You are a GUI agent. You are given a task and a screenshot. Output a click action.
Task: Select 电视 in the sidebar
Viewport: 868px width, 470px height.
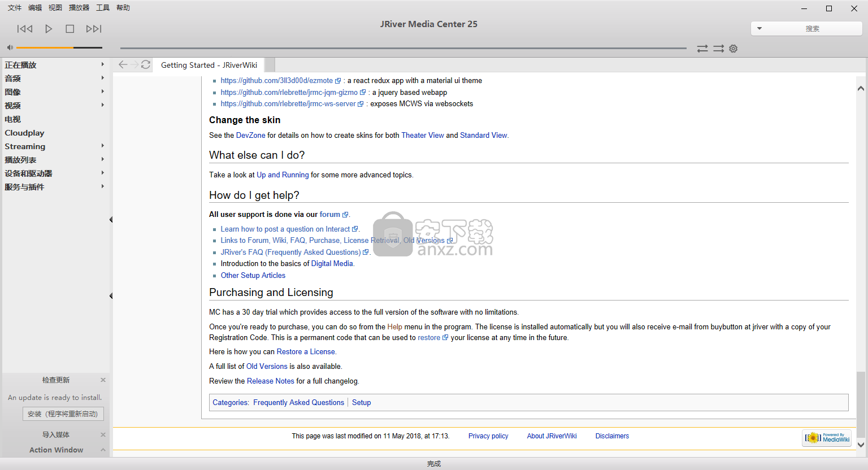(x=12, y=119)
